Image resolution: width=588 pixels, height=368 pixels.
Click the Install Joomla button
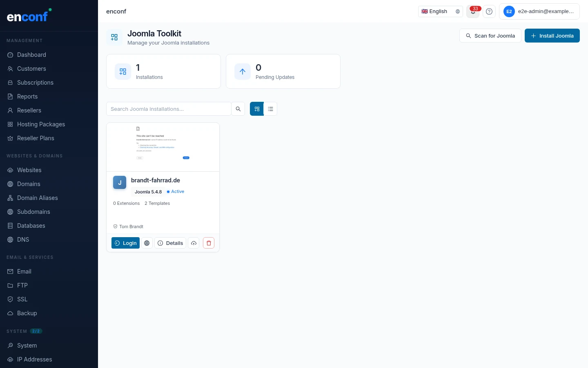coord(552,36)
